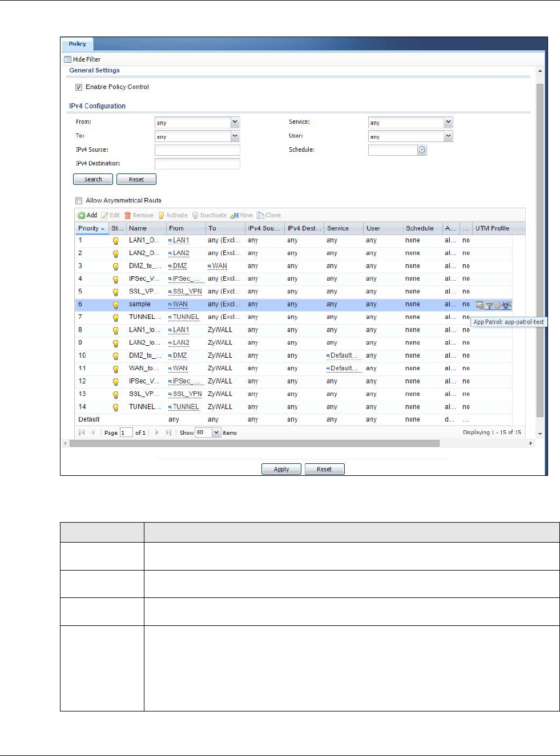The width and height of the screenshot is (560, 756).
Task: Click status bulb of sample policy
Action: pos(116,305)
